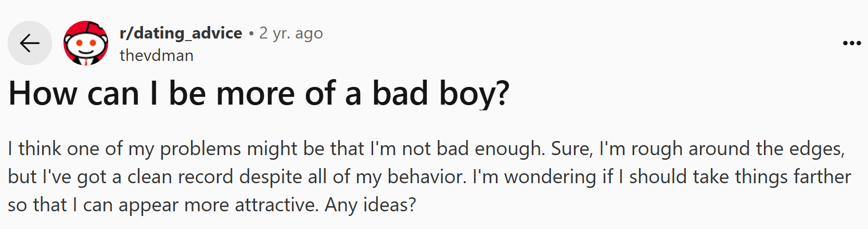Click the red Snoo subreddit avatar

tap(86, 43)
